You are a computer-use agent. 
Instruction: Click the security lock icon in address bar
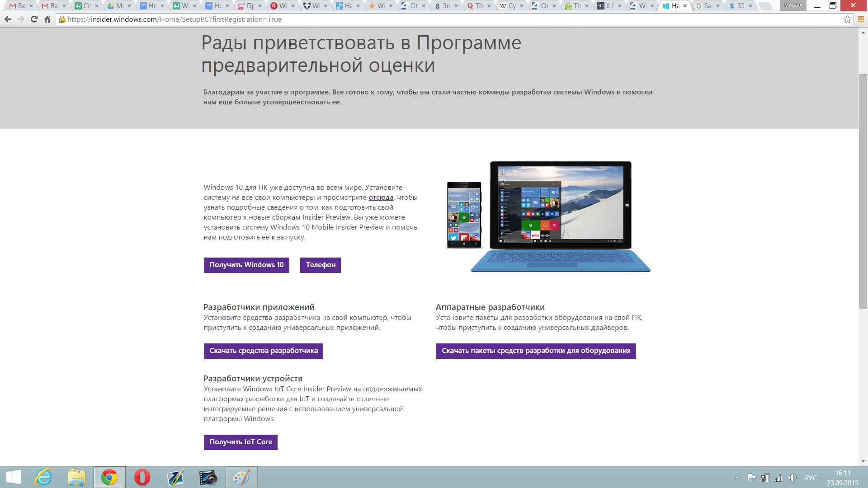click(x=62, y=19)
